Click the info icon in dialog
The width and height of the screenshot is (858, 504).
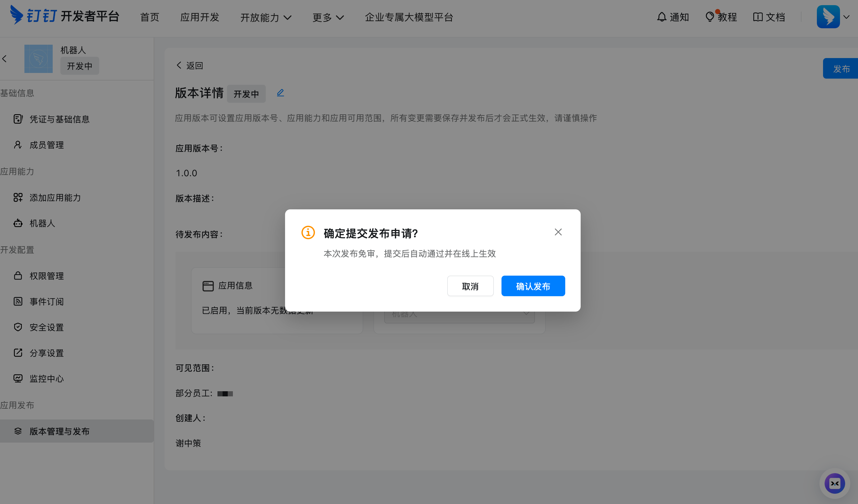click(308, 232)
